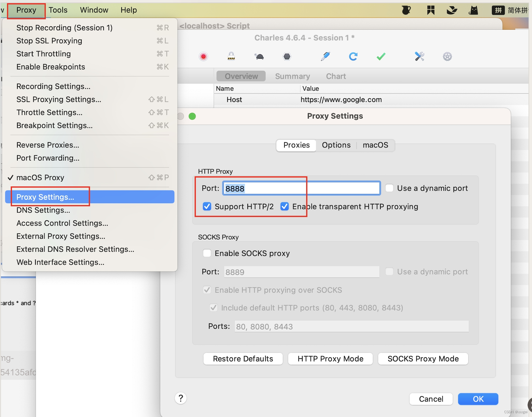
Task: Uncheck Support HTTP/2
Action: (207, 206)
